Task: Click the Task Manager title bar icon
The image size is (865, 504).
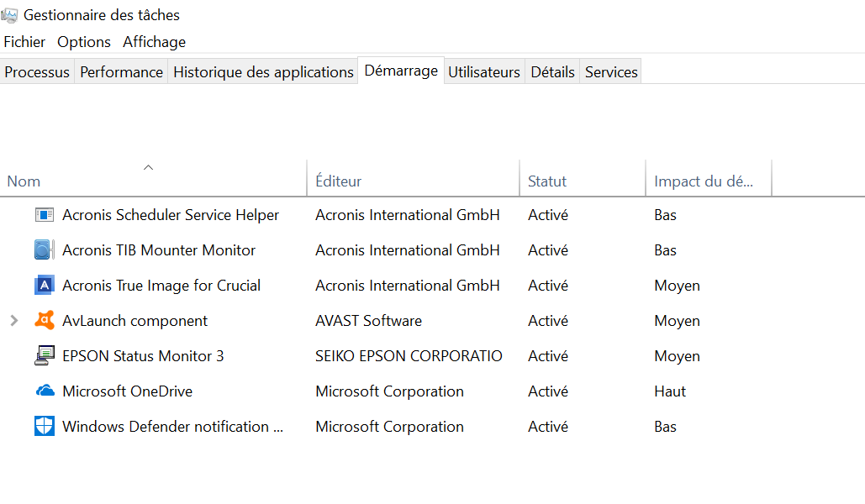Action: [x=10, y=14]
